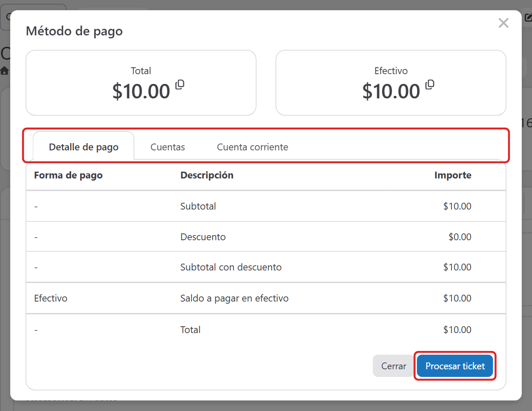Open the Cuentas tab
Image resolution: width=532 pixels, height=411 pixels.
[x=168, y=147]
